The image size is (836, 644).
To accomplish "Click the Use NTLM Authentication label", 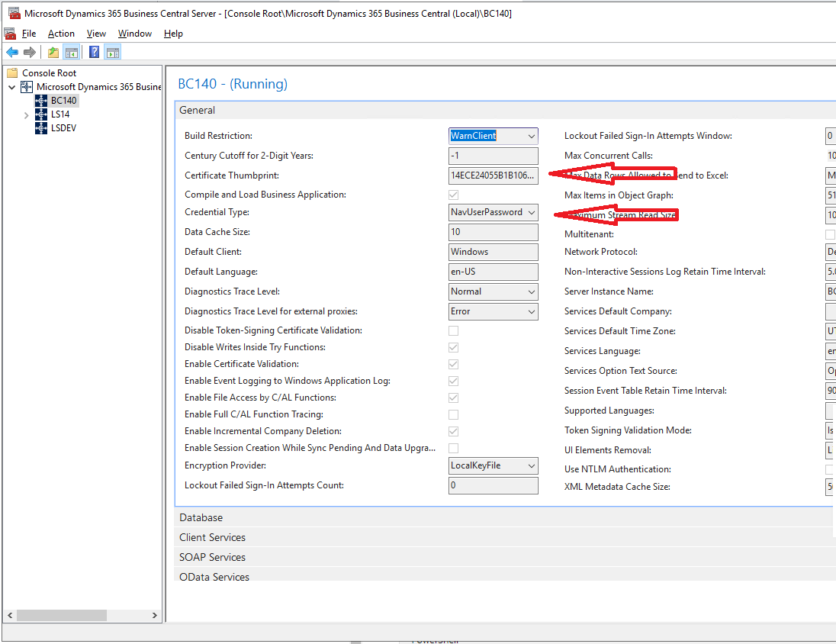I will click(x=617, y=469).
